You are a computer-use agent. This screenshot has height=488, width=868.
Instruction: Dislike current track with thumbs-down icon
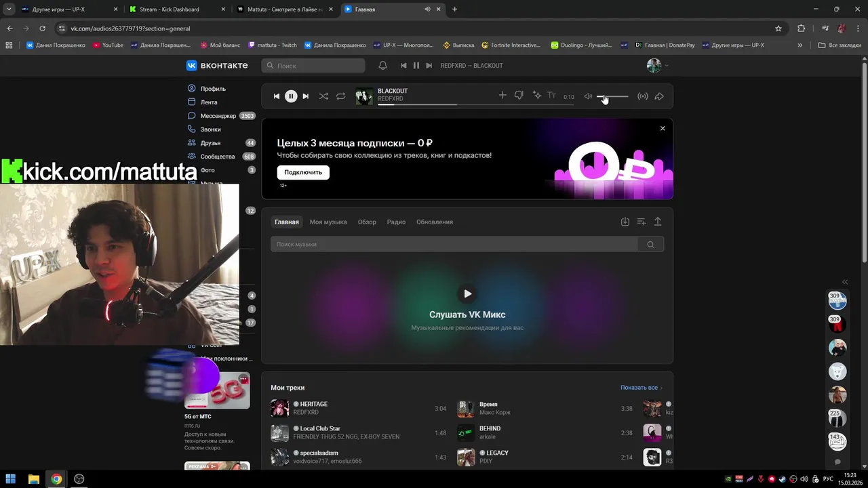(519, 96)
